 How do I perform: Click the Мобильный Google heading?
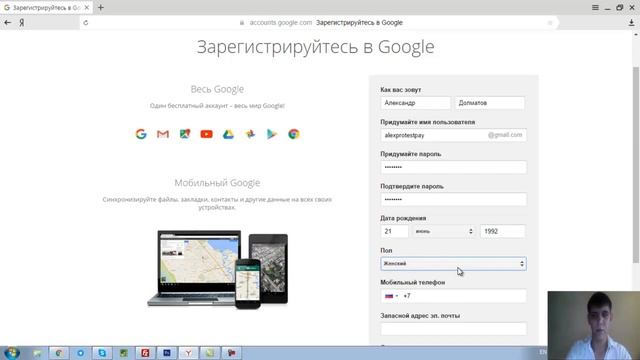coord(217,183)
